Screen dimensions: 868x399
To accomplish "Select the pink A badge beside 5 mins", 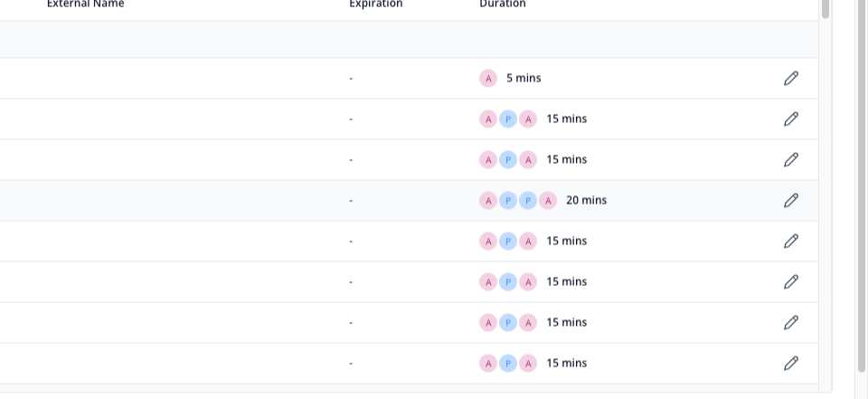I will click(x=488, y=78).
